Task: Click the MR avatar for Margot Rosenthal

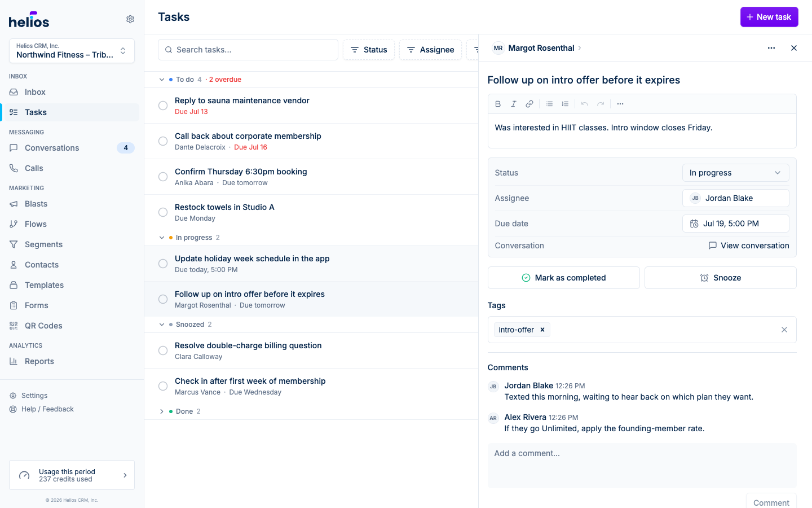Action: (x=498, y=48)
